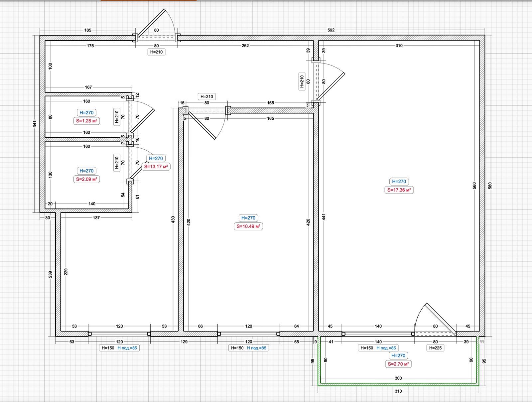Viewport: 532px width, 402px height.
Task: Select the inner dimension 262
Action: 245,46
